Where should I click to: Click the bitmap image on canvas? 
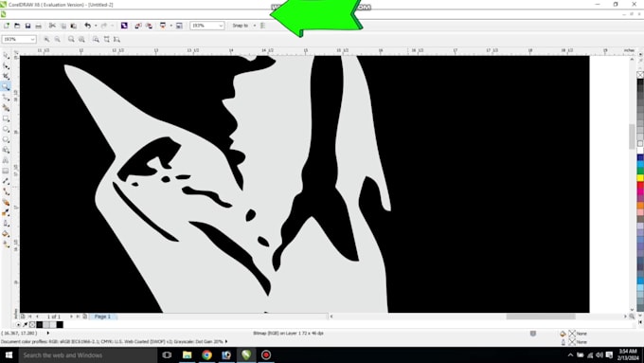tap(304, 184)
